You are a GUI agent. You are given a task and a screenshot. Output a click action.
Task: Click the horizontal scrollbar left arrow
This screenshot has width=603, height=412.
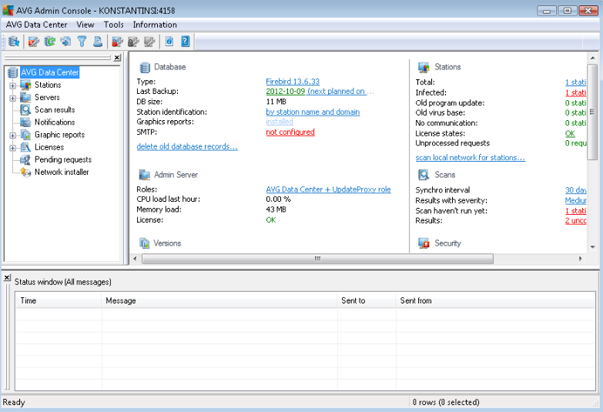135,259
